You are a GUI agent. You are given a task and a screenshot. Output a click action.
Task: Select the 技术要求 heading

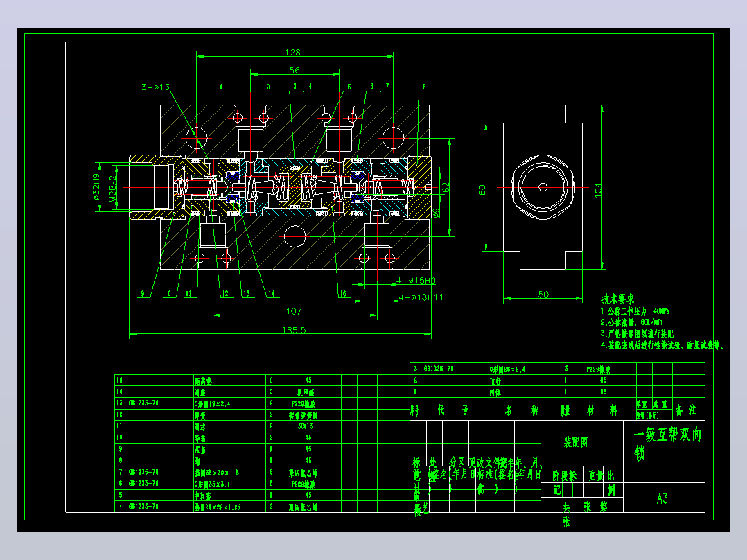point(618,299)
